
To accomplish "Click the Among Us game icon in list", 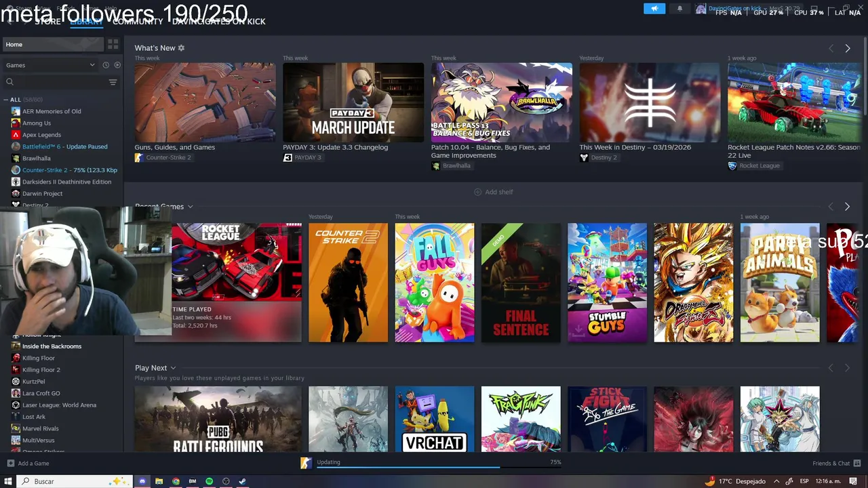I will coord(16,123).
